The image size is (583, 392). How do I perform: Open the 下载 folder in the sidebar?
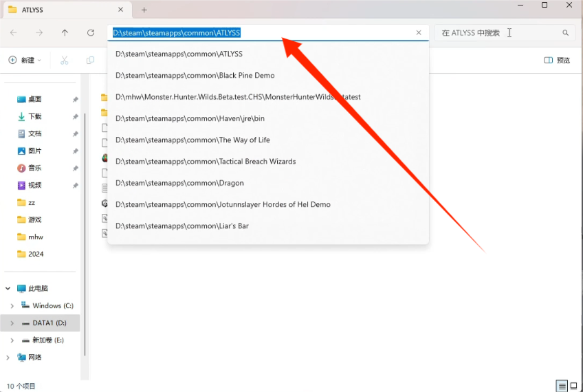(x=34, y=116)
